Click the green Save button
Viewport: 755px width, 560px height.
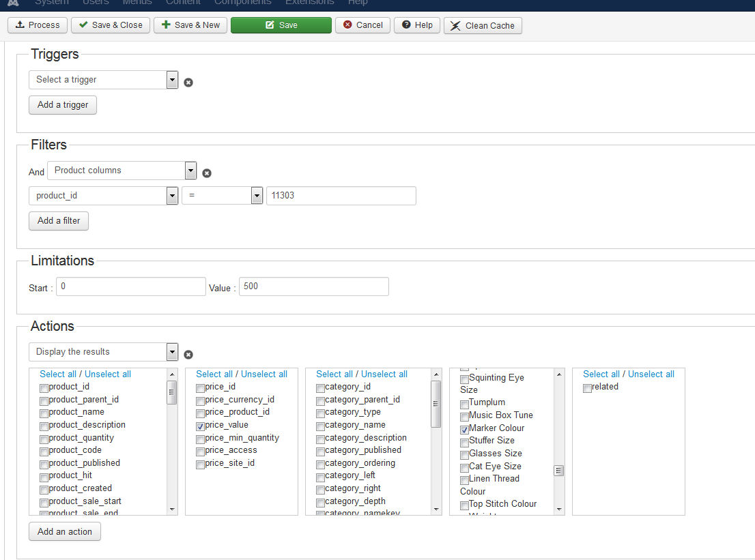[281, 25]
